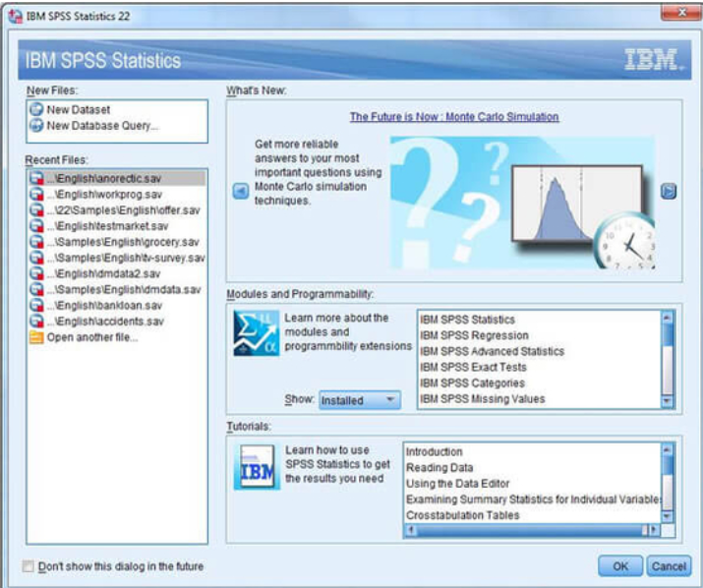Screen dimensions: 703x588
Task: Click the tv-survey.sav file icon
Action: point(36,258)
